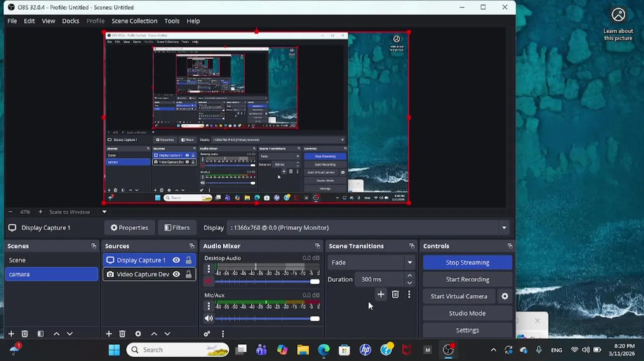Click Start Virtual Camera button

click(x=459, y=296)
